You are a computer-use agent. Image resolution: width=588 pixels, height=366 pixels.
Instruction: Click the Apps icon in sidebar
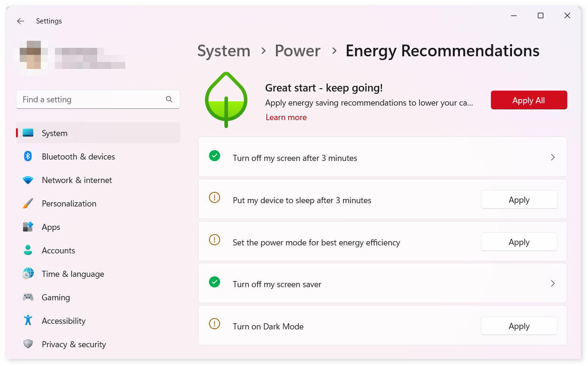[28, 227]
